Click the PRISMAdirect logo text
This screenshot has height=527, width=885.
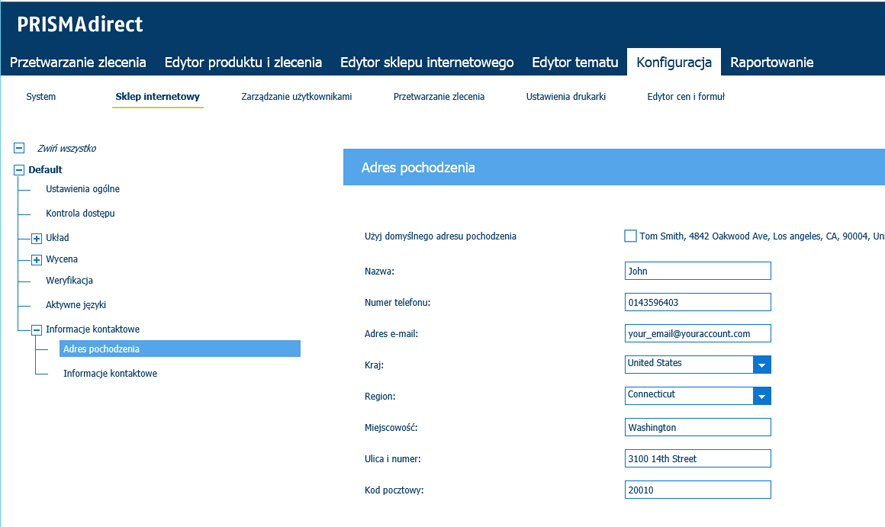click(x=80, y=24)
